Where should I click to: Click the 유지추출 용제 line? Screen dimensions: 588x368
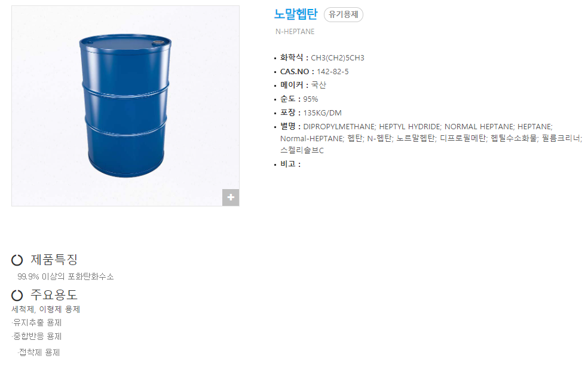(37, 323)
